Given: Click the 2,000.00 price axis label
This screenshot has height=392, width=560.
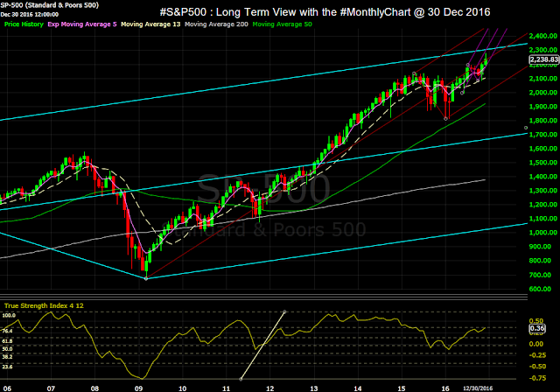Looking at the screenshot, I should pos(542,93).
